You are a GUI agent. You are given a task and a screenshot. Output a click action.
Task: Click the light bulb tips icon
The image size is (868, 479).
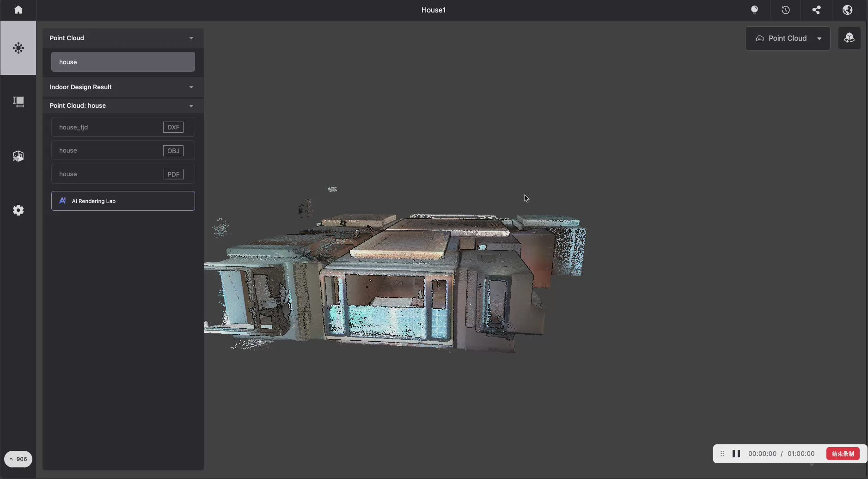pos(754,10)
